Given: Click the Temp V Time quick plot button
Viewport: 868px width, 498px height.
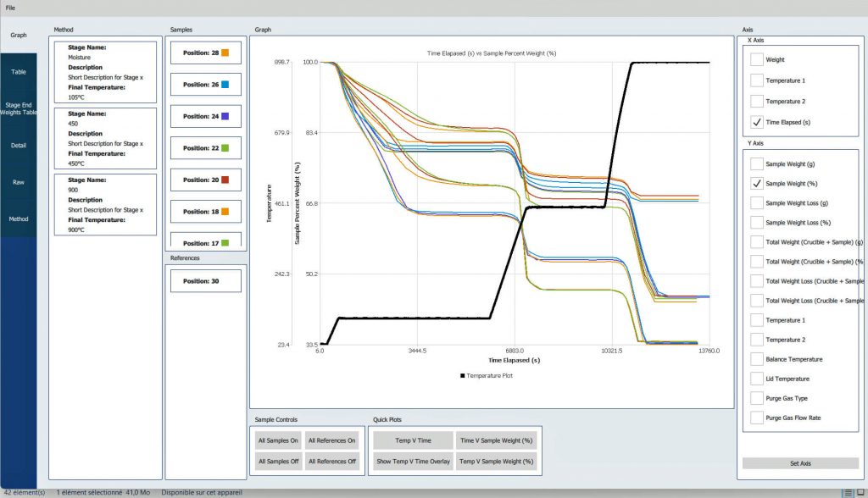Looking at the screenshot, I should point(414,440).
